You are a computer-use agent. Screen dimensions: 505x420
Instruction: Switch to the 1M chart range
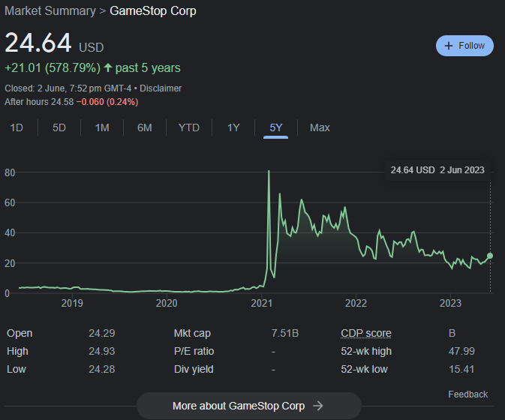(x=102, y=127)
